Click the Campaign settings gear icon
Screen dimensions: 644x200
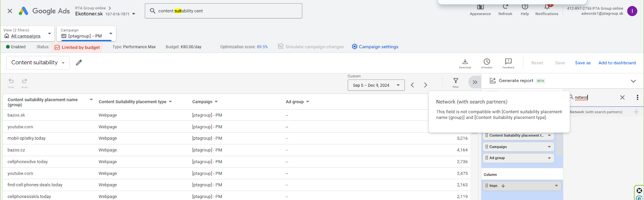[355, 47]
